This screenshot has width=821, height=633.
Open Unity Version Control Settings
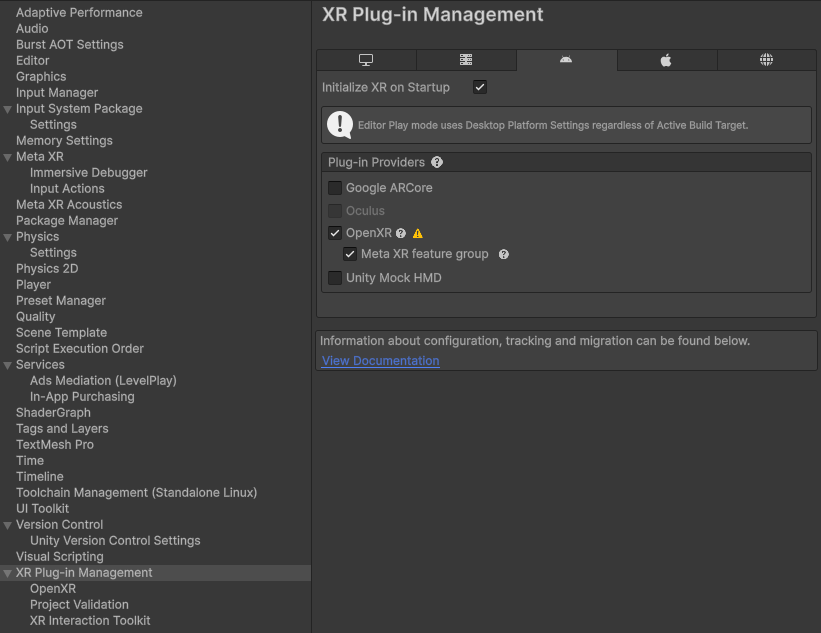coord(115,541)
